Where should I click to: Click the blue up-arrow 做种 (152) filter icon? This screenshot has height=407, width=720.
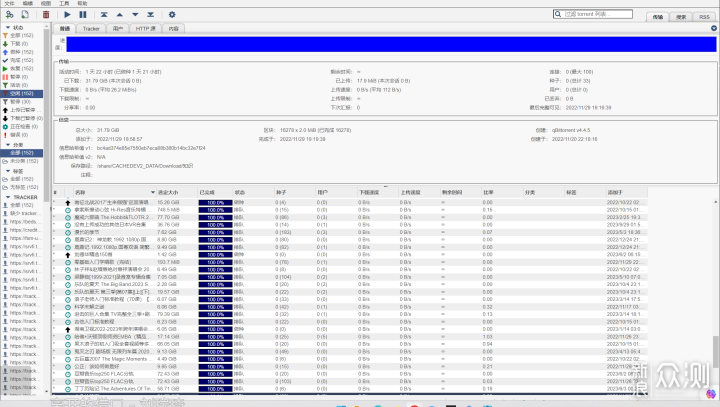(x=6, y=52)
